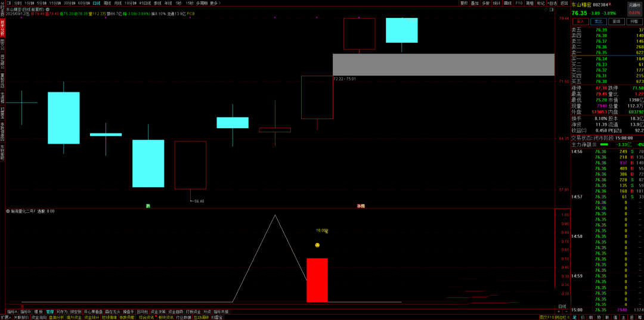Switch chart to 15分钟 period
Viewport: 644px width, 320px height.
click(x=55, y=3)
